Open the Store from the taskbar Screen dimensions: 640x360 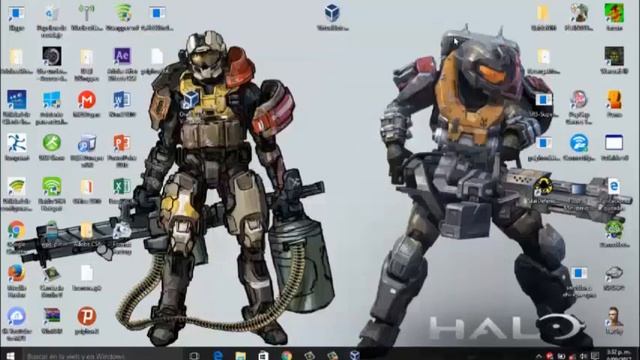(263, 355)
